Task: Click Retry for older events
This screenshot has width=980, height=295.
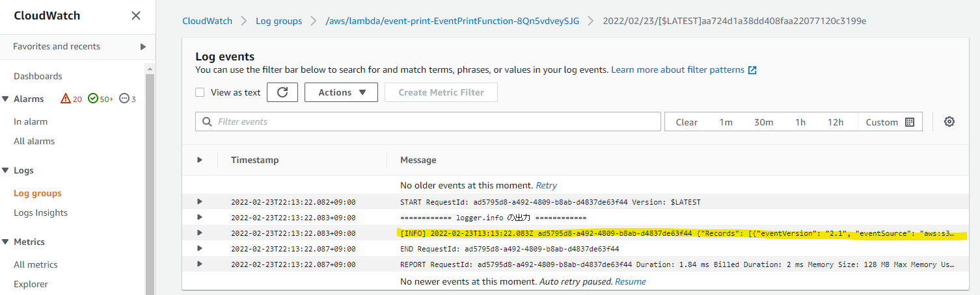Action: pyautogui.click(x=547, y=185)
